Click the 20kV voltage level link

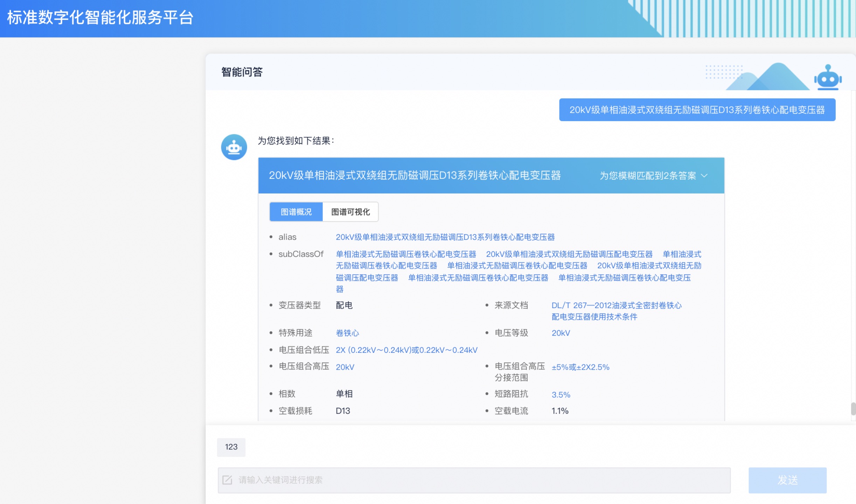[x=561, y=333]
